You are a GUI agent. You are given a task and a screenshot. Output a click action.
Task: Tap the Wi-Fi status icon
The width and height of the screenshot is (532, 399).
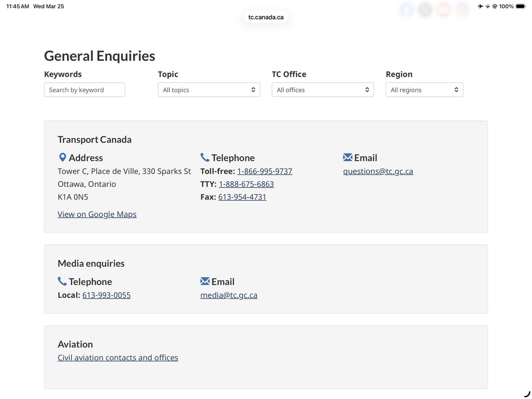point(488,6)
